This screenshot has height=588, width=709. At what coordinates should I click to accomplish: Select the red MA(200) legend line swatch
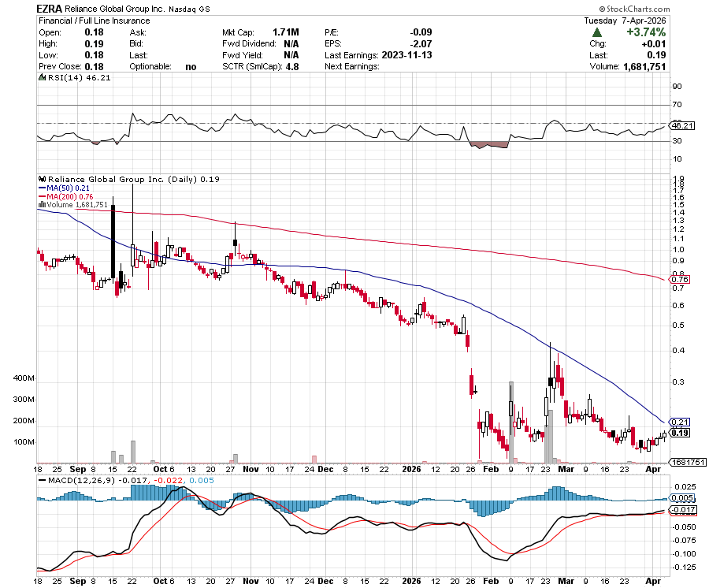pos(43,195)
